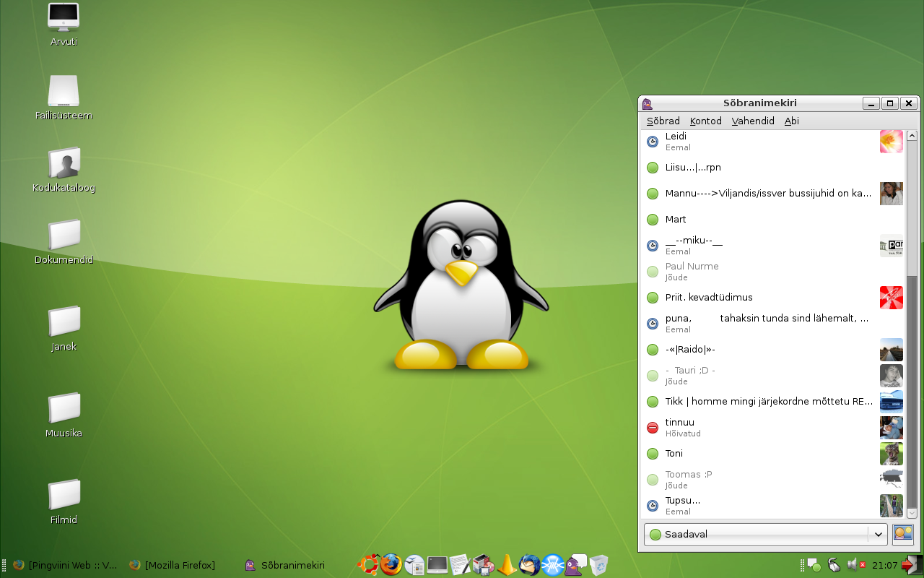Open the Arvuti desktop icon

coord(64,25)
